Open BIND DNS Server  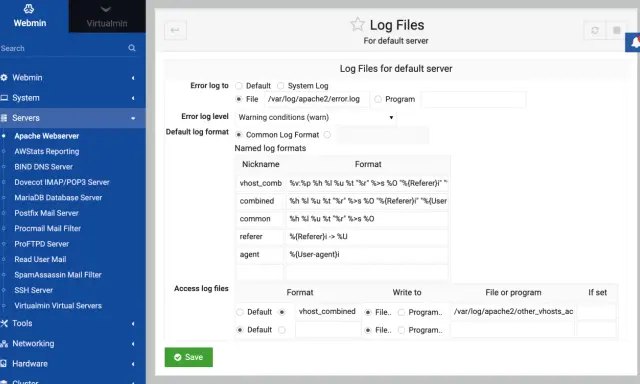[x=43, y=167]
